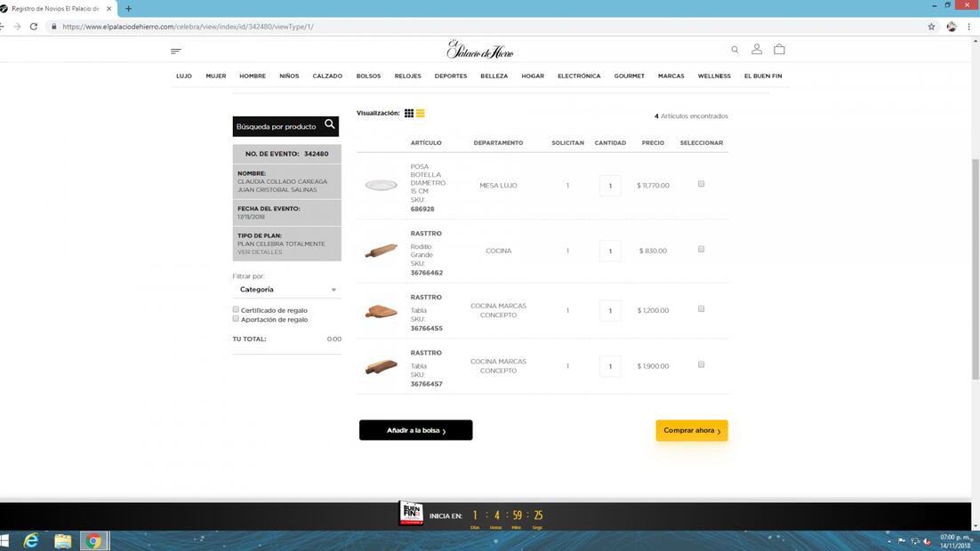This screenshot has height=551, width=980.
Task: Expand the Categoría filter dropdown
Action: tap(286, 290)
